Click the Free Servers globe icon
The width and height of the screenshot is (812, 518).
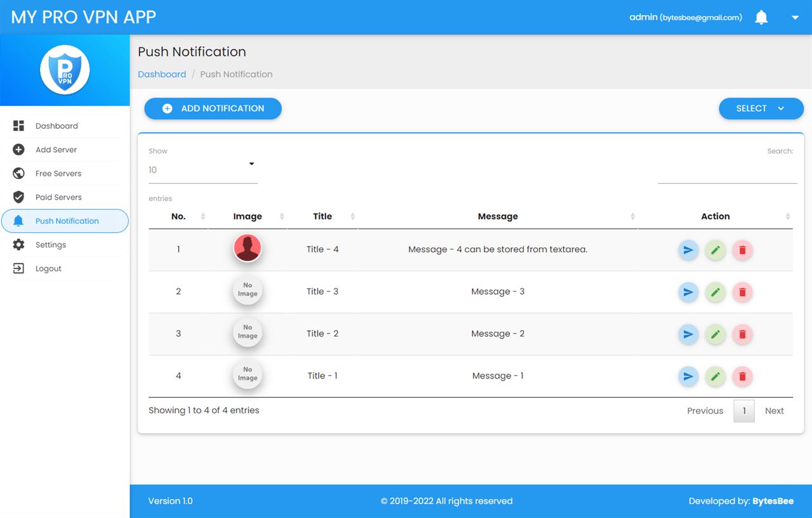point(18,173)
